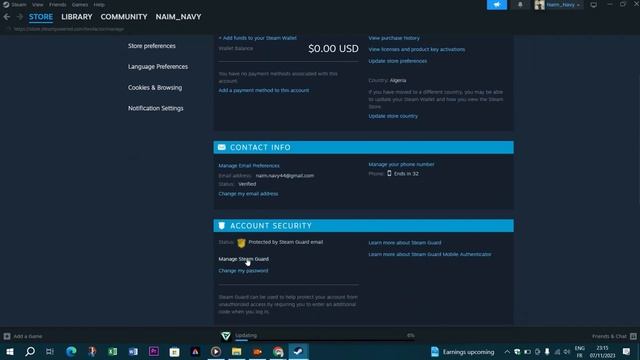This screenshot has height=360, width=640.
Task: Click the Steam Guard shield status icon
Action: 241,243
